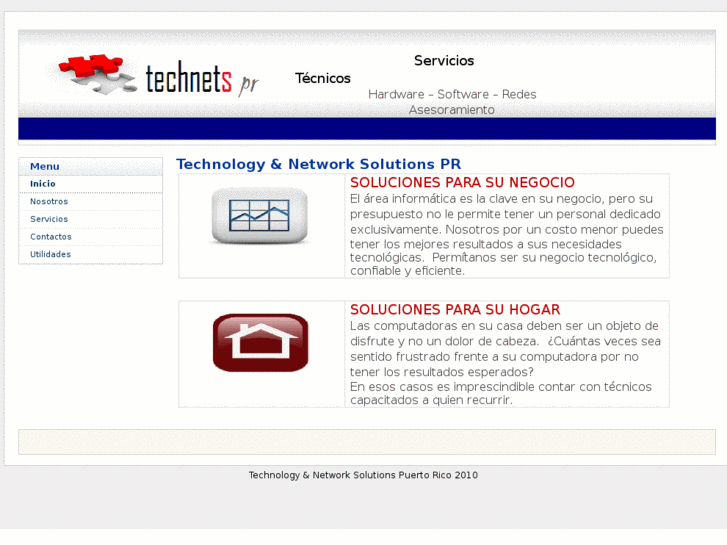Click the Technology & Network Solutions PR title
This screenshot has height=545, width=727.
(x=319, y=164)
